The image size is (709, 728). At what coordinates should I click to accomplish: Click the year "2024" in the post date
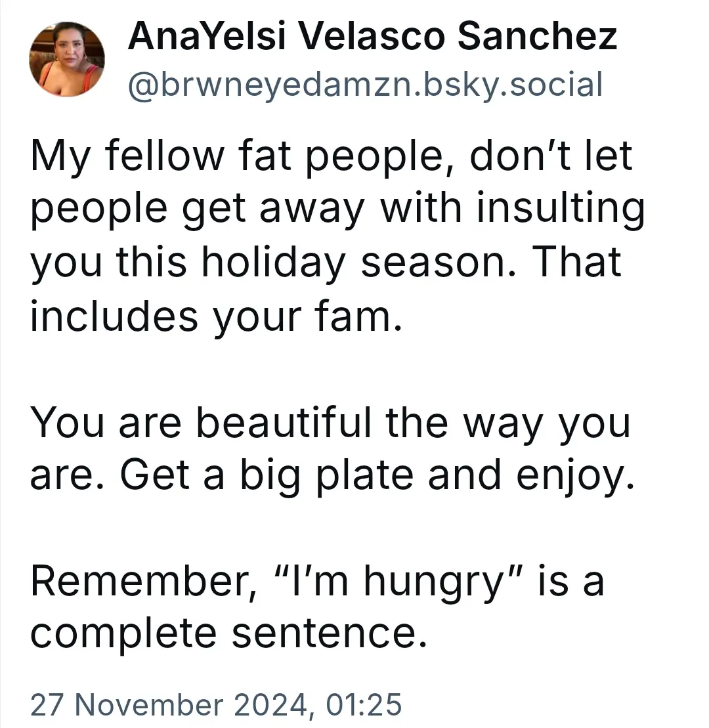coord(270,704)
